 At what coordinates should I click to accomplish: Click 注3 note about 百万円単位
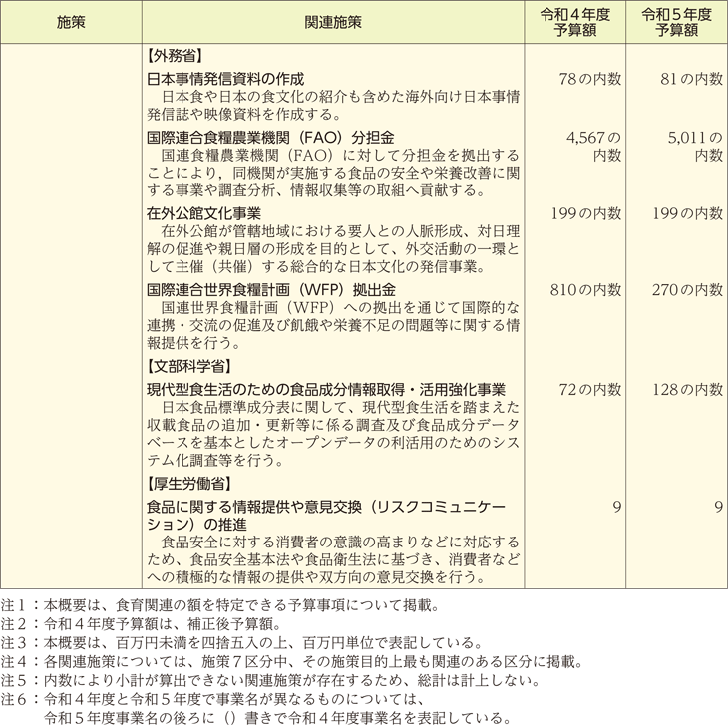click(241, 643)
